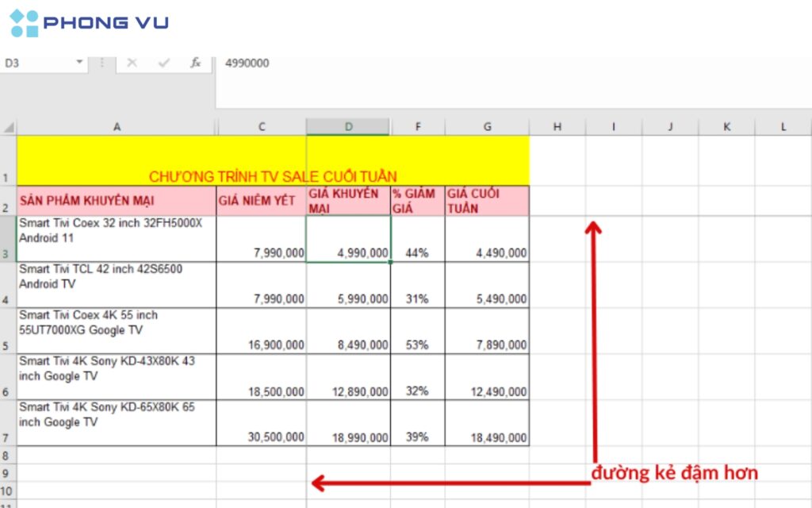Click cell with value 5,490,000
812x508 pixels.
click(x=488, y=285)
